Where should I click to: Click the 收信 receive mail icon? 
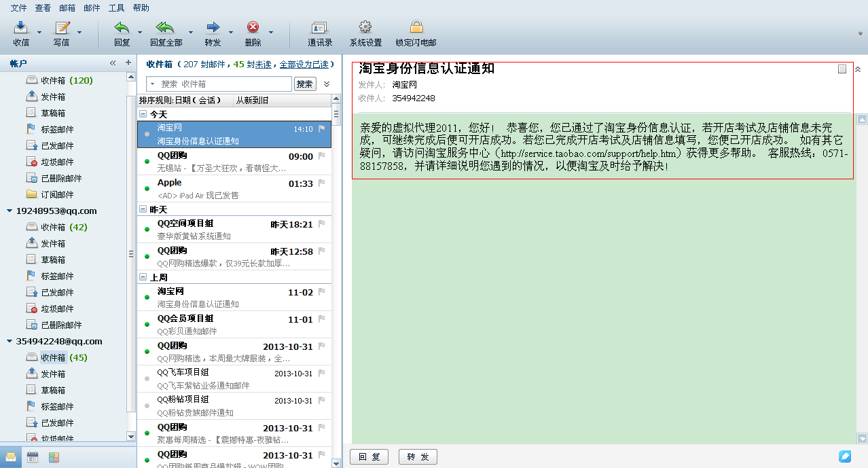point(21,28)
